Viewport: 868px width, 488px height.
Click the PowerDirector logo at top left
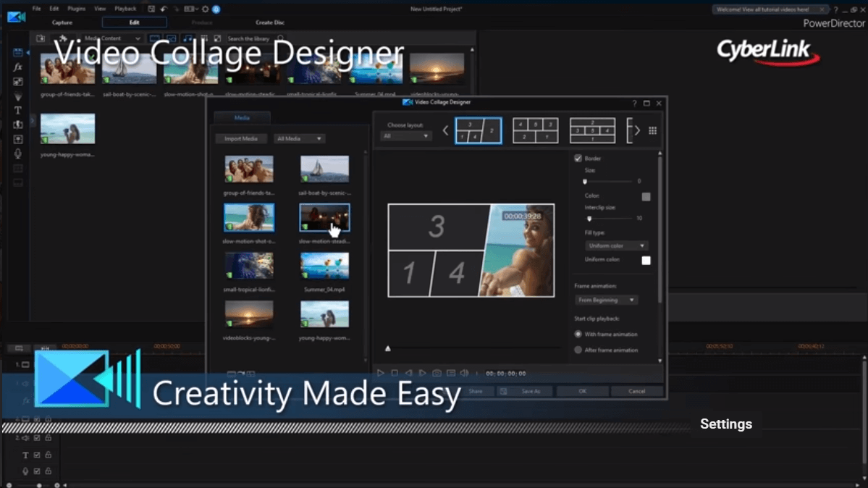coord(17,17)
